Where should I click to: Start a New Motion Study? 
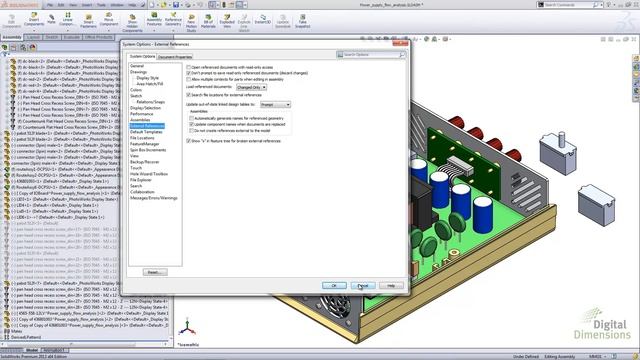tap(191, 22)
